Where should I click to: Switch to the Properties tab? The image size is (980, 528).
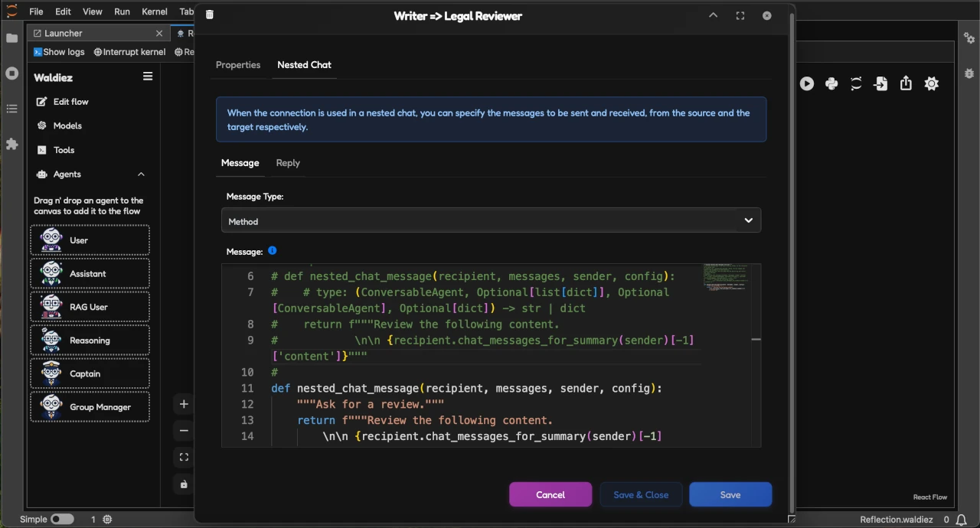click(237, 65)
